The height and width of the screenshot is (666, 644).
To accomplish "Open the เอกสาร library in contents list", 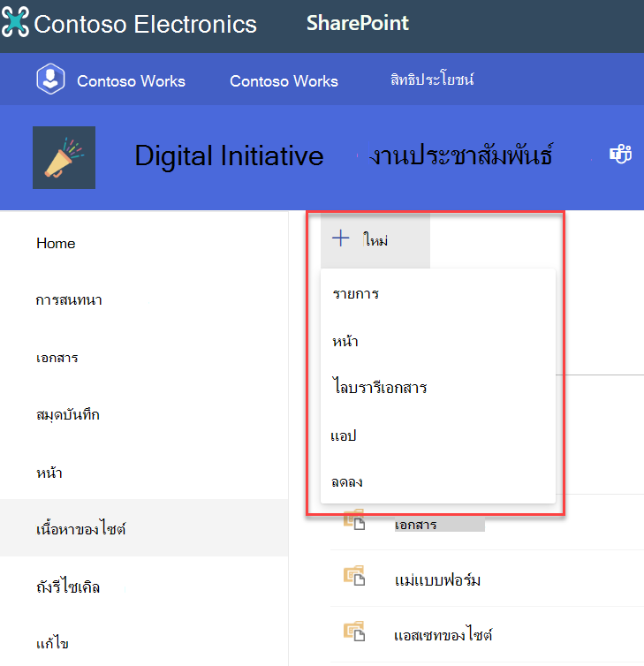I will click(x=415, y=525).
